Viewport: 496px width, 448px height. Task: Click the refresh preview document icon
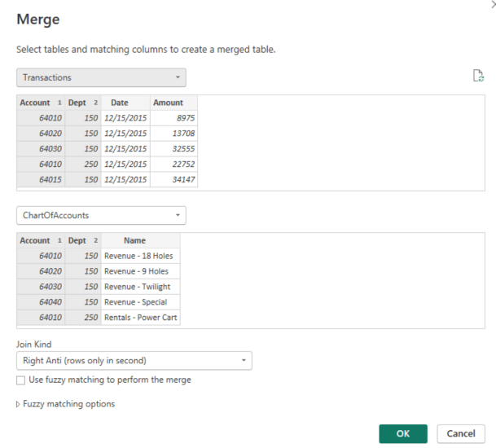tap(479, 76)
